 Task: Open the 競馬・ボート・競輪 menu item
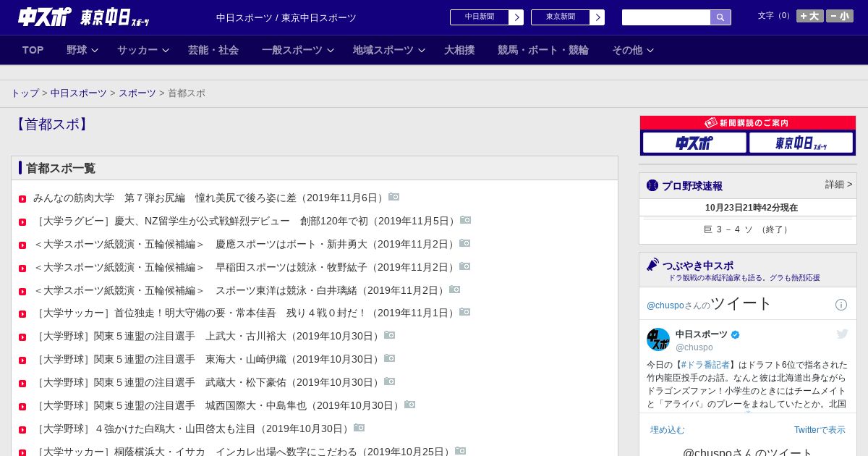point(543,50)
